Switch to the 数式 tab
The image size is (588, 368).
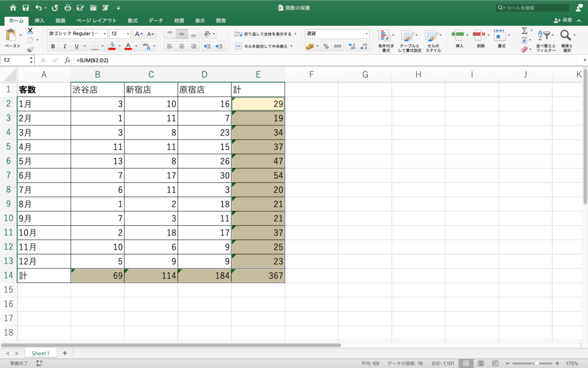click(132, 21)
